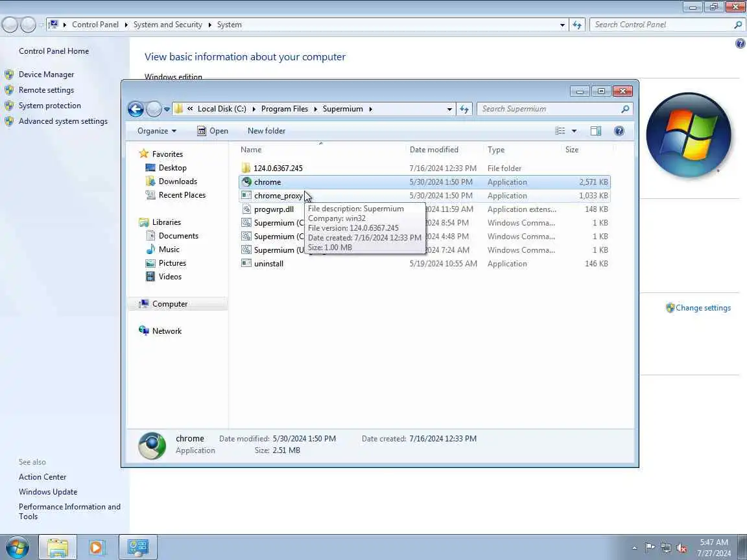Open Pictures library
Image resolution: width=747 pixels, height=560 pixels.
(x=172, y=263)
